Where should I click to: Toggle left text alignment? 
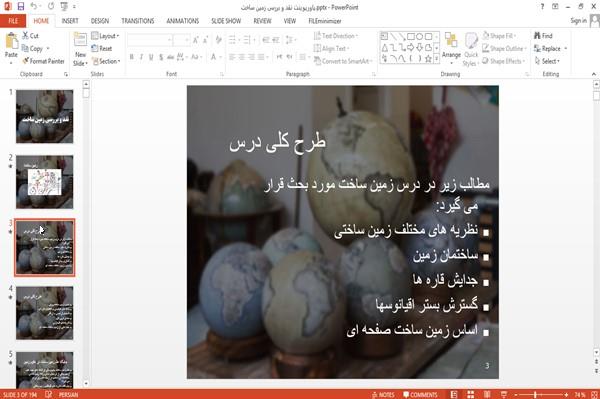tap(232, 57)
